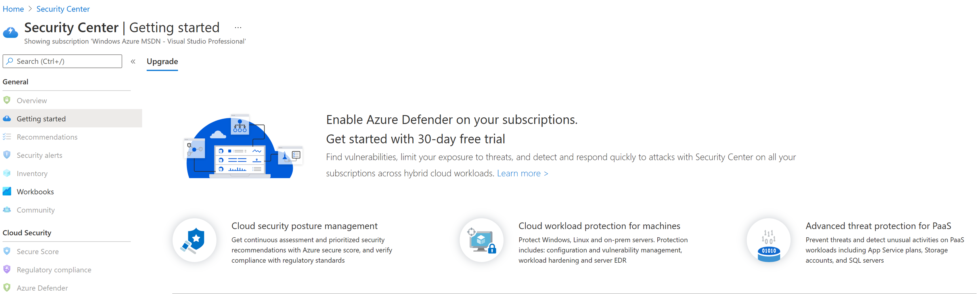Click the advanced threat protection PaaS icon
Viewport: 980px width, 294px height.
768,240
